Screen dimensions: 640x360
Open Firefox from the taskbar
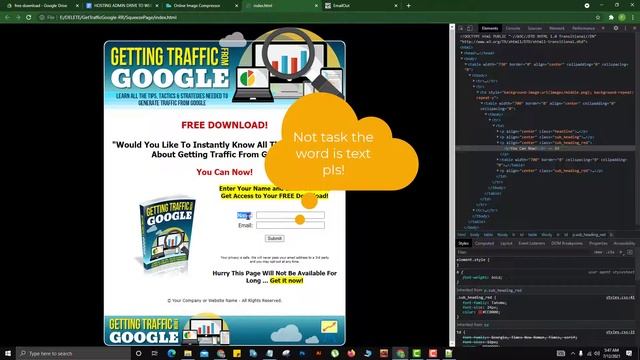click(x=351, y=353)
